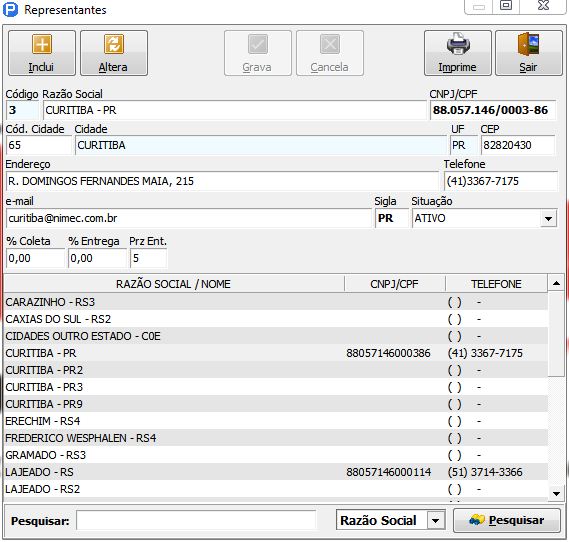This screenshot has height=542, width=569.
Task: Click the Sair exit door button
Action: tap(529, 53)
